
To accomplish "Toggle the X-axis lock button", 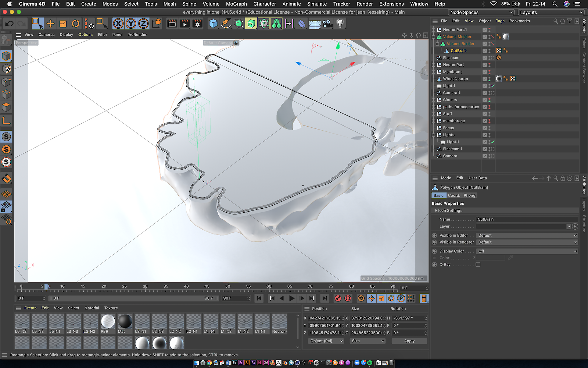I will point(118,24).
